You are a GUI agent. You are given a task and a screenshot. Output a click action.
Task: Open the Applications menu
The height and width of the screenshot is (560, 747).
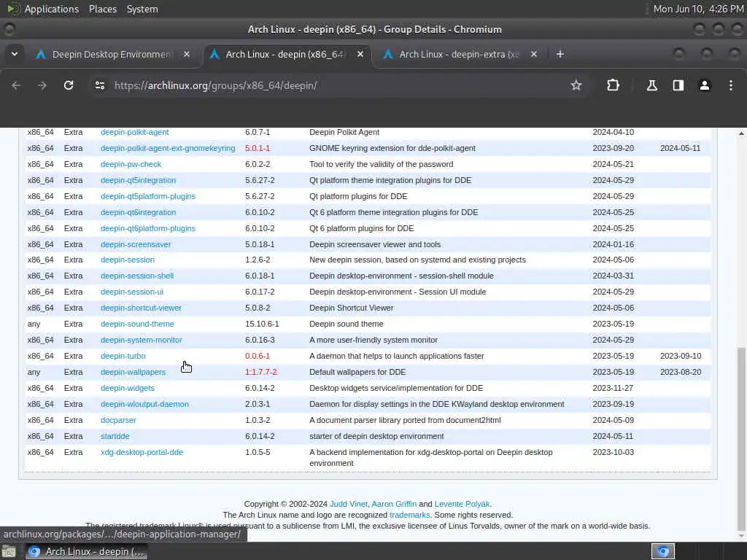coord(52,9)
